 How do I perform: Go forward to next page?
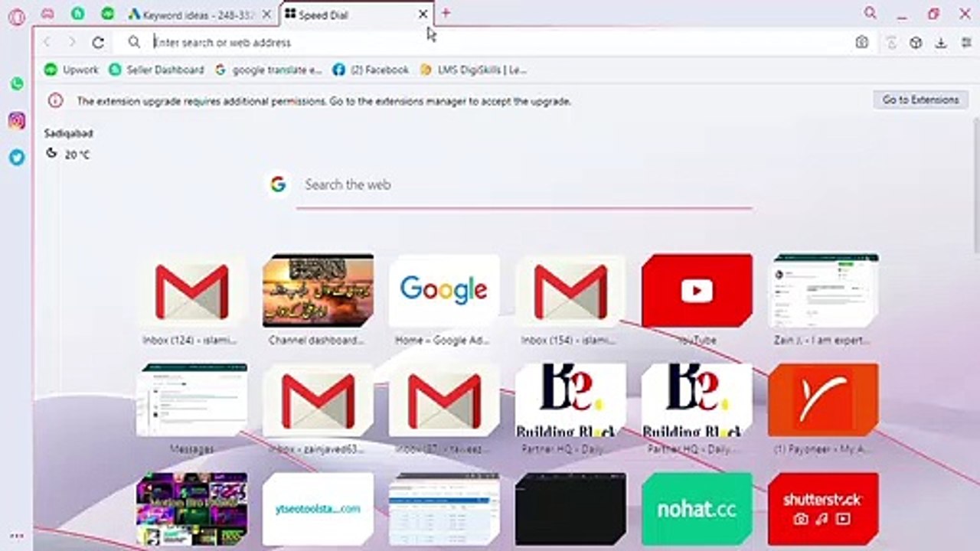coord(72,42)
